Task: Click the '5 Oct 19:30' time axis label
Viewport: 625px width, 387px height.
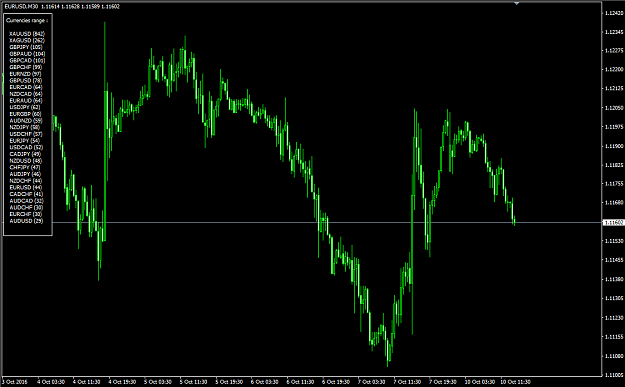Action: click(229, 382)
